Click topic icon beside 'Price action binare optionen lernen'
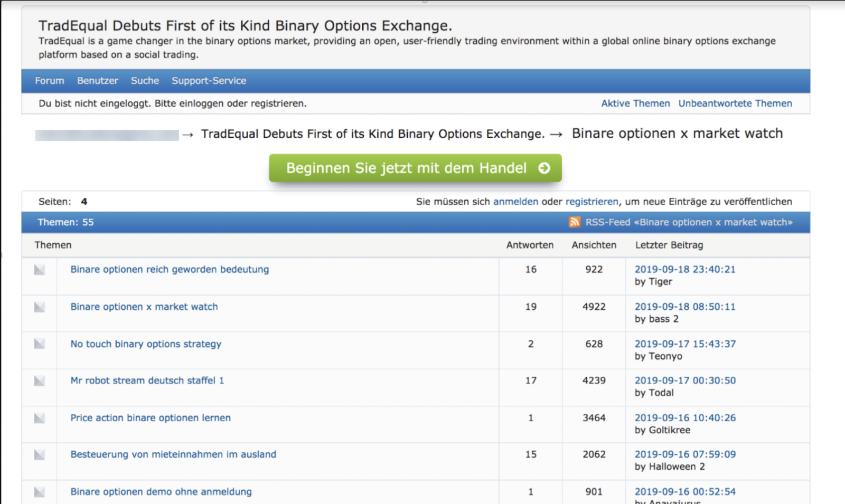The image size is (845, 504). pyautogui.click(x=40, y=419)
